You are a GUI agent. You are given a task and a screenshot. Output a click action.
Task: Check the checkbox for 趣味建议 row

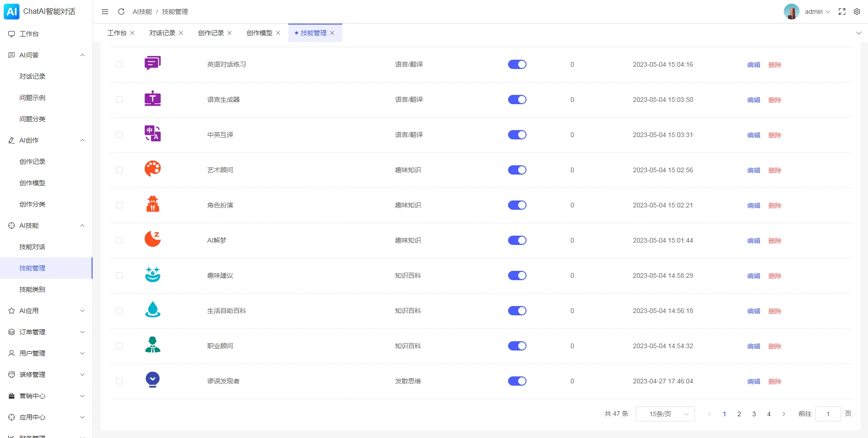[x=119, y=275]
